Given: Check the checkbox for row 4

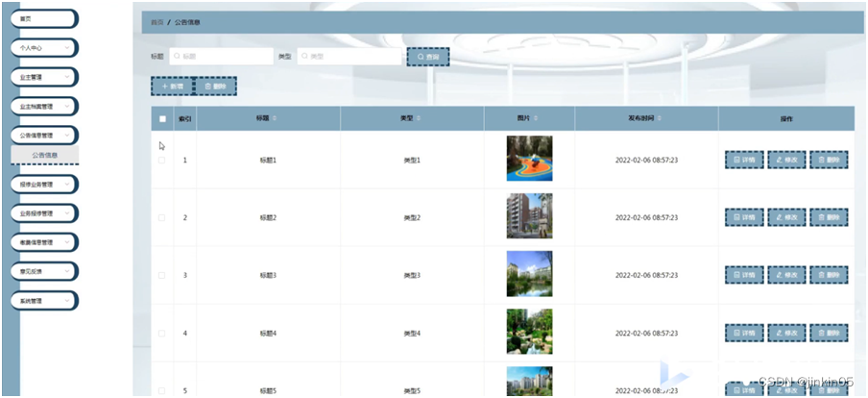Looking at the screenshot, I should (162, 334).
